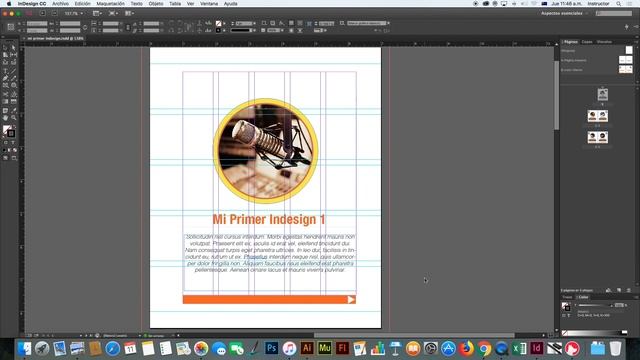Select page 1 thumbnail in Pages panel
This screenshot has width=640, height=360.
click(602, 94)
